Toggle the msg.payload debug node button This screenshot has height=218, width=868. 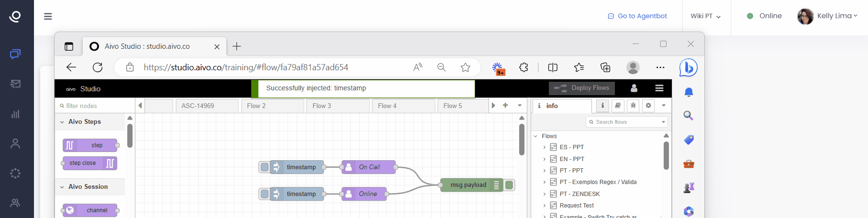click(x=509, y=185)
